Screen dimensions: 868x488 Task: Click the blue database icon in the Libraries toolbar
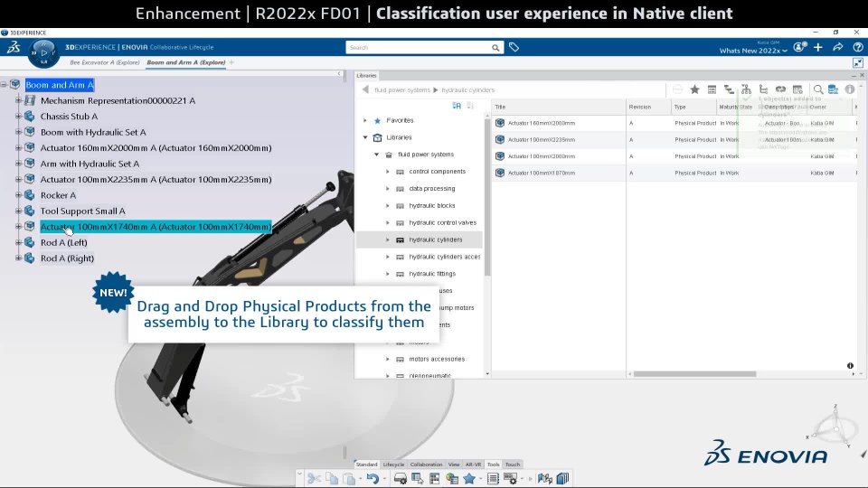point(833,89)
